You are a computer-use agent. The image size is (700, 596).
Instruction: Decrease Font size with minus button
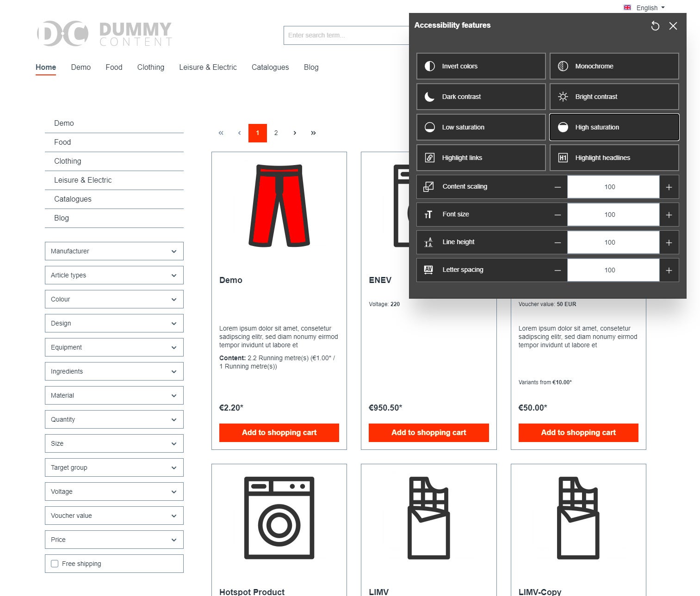[558, 215]
